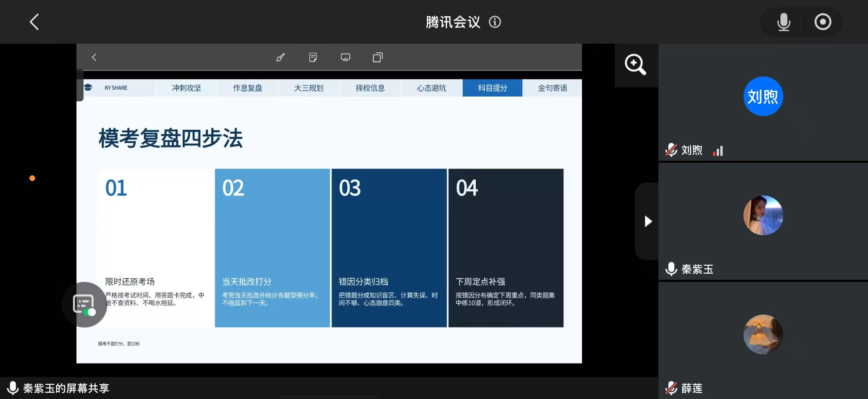Image resolution: width=868 pixels, height=399 pixels.
Task: Click the signal strength bars next to 刘煦
Action: (x=718, y=151)
